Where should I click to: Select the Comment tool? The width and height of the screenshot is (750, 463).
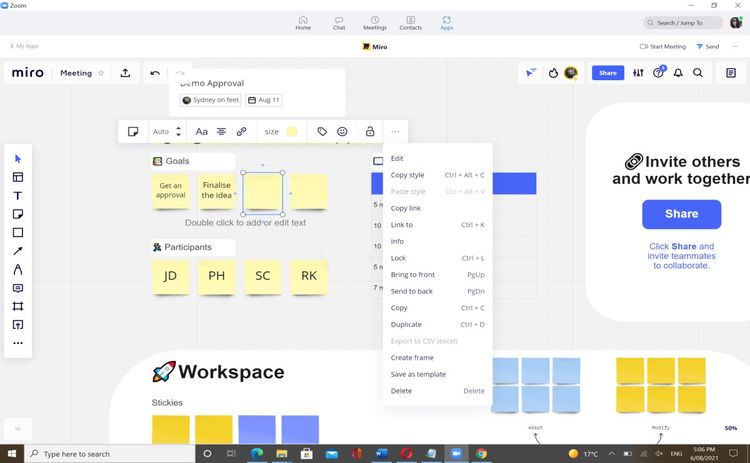point(18,288)
